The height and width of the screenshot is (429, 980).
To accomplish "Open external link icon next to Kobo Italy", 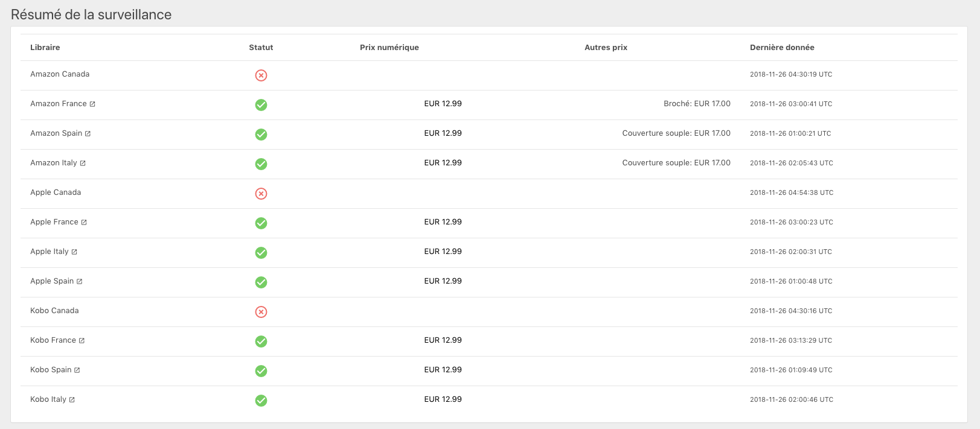I will pyautogui.click(x=72, y=400).
